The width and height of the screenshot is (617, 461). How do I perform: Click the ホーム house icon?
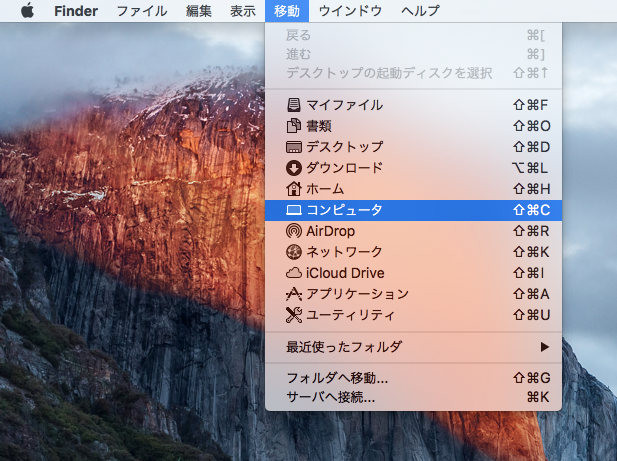point(294,189)
